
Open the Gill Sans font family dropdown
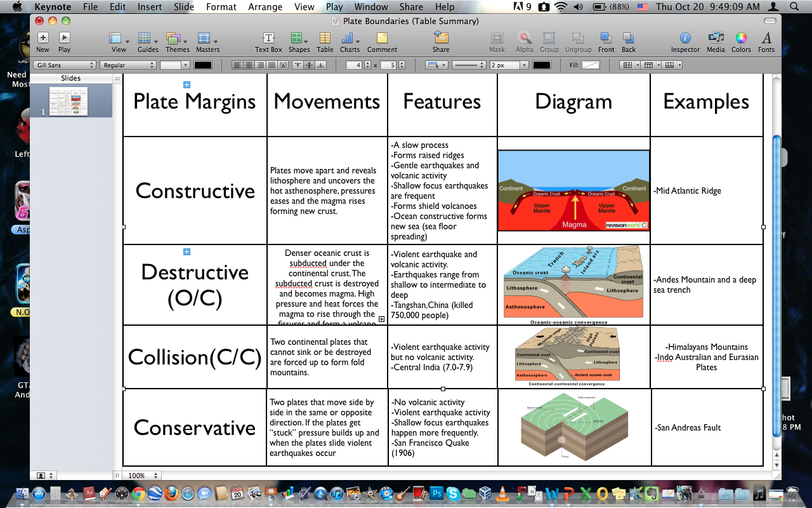click(64, 65)
